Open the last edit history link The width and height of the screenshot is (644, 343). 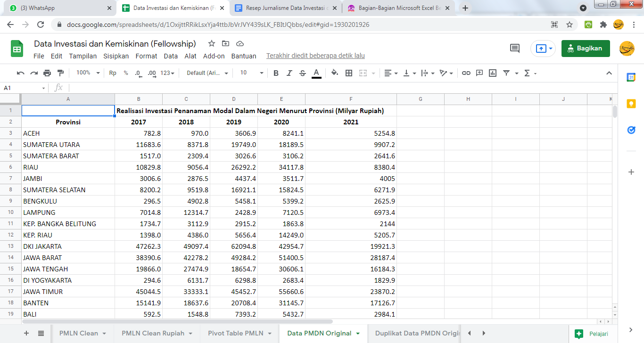pyautogui.click(x=315, y=56)
